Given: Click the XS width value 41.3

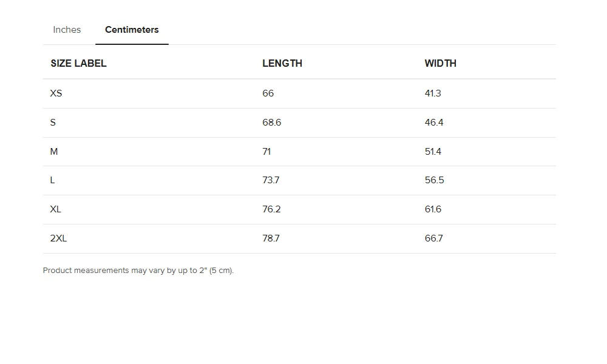Looking at the screenshot, I should (x=433, y=93).
